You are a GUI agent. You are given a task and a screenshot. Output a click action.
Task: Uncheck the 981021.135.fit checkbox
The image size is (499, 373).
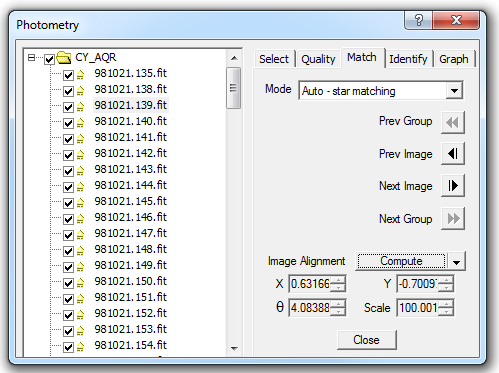[x=68, y=75]
